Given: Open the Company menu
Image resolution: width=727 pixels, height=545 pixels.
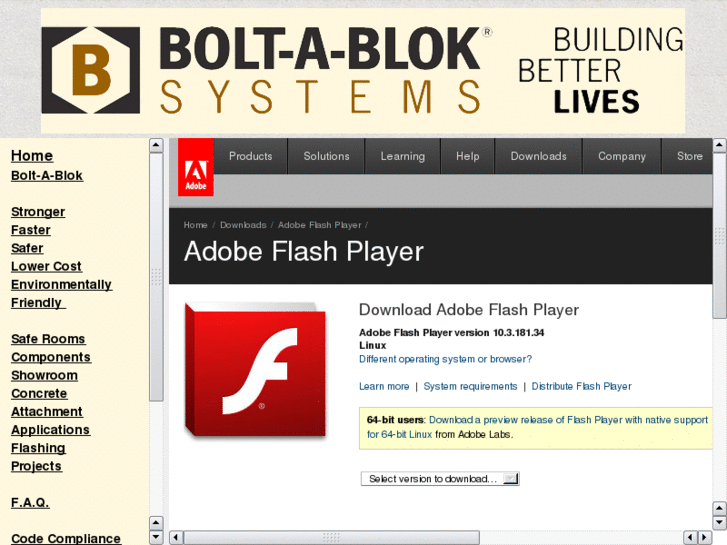Looking at the screenshot, I should 622,156.
